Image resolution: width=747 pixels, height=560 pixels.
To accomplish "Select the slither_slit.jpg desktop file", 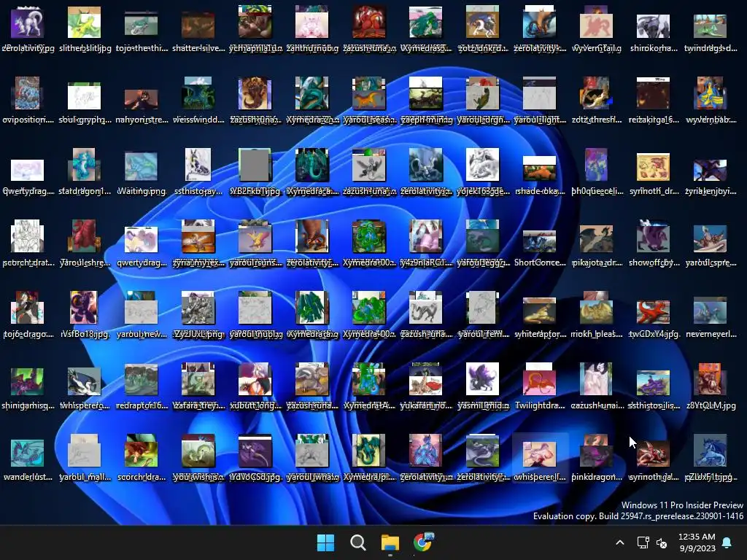I will tap(85, 29).
